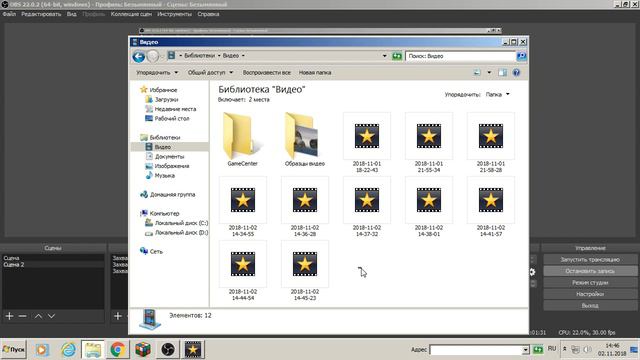Open the GameCenter folder
Viewport: 640px width, 360px height.
point(242,140)
